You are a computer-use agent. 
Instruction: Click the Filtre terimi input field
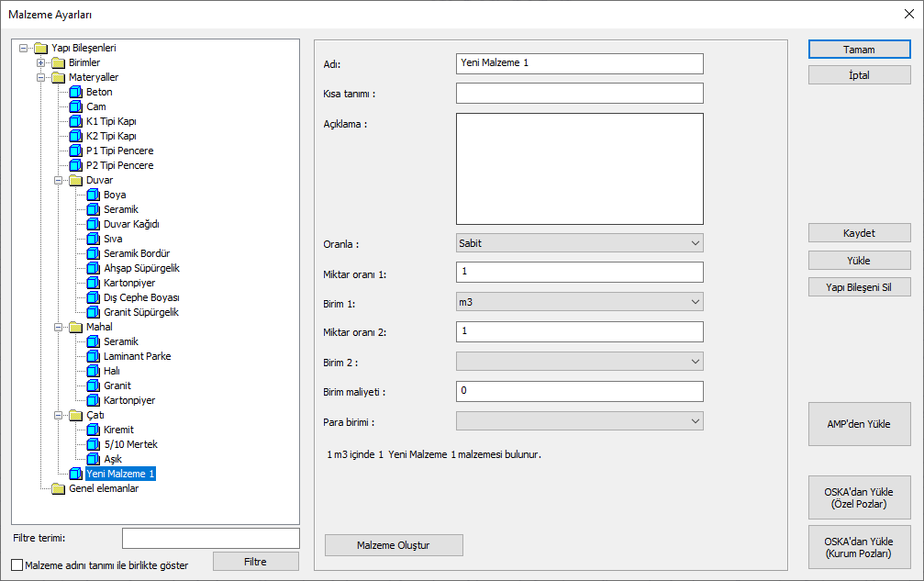(210, 538)
